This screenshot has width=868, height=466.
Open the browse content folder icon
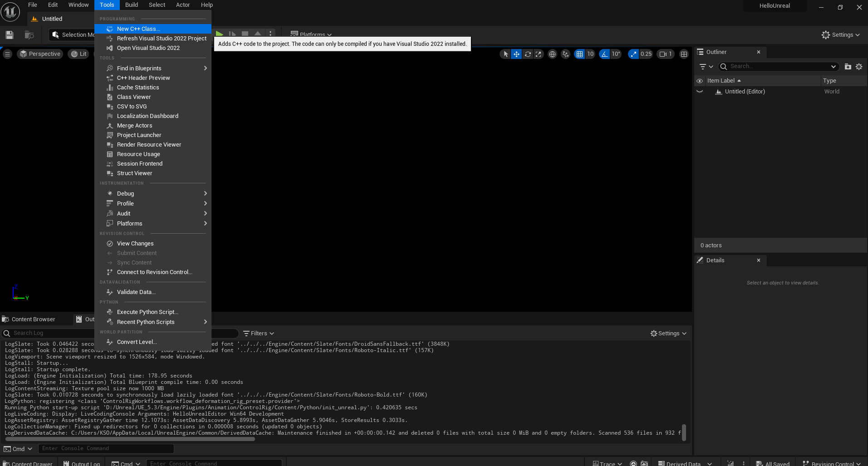coord(29,35)
